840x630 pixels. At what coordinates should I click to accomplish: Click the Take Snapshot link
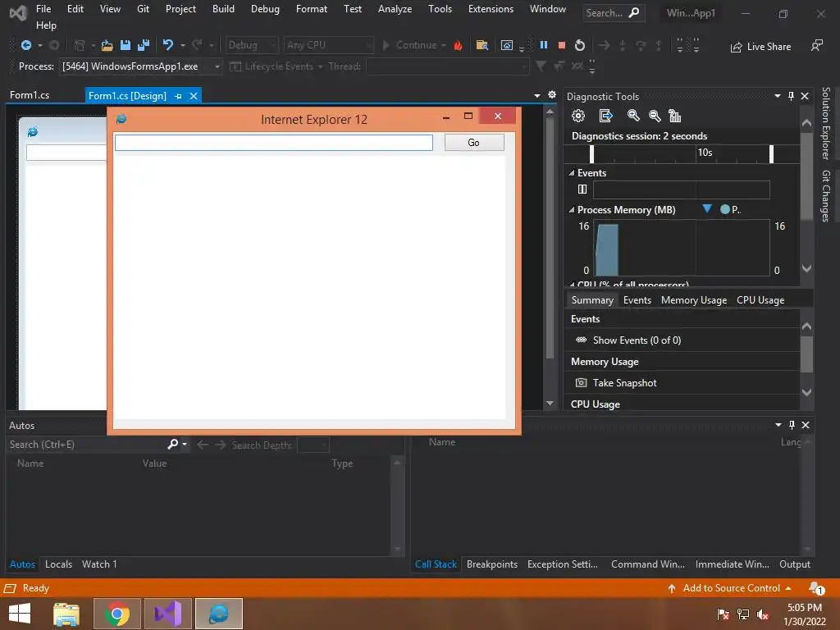pyautogui.click(x=624, y=383)
